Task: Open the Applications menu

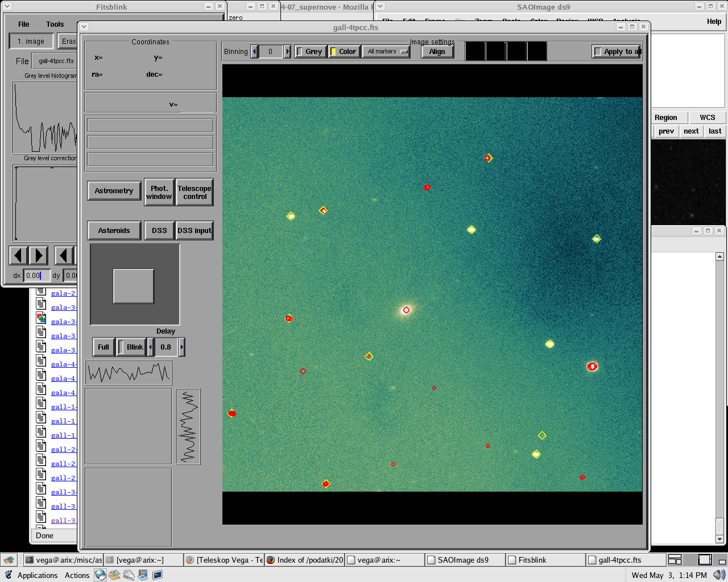Action: (x=38, y=575)
